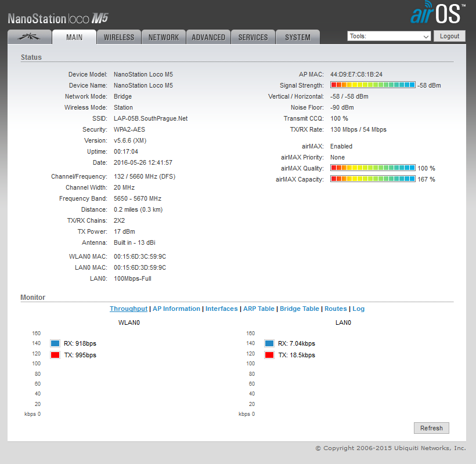Click the TX/RX Chains value 2X2
This screenshot has width=476, height=464.
coord(120,220)
